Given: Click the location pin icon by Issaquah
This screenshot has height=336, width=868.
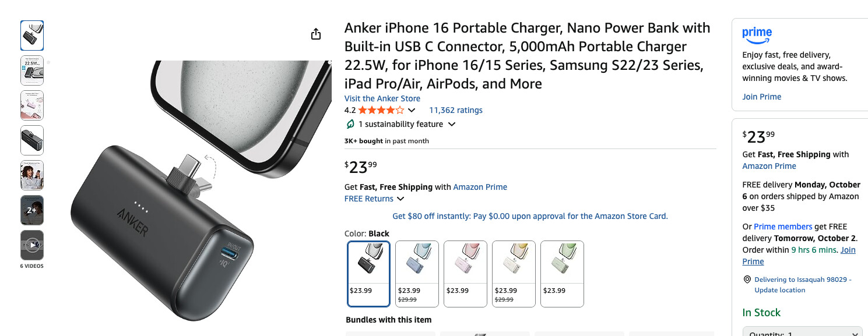Looking at the screenshot, I should (747, 280).
